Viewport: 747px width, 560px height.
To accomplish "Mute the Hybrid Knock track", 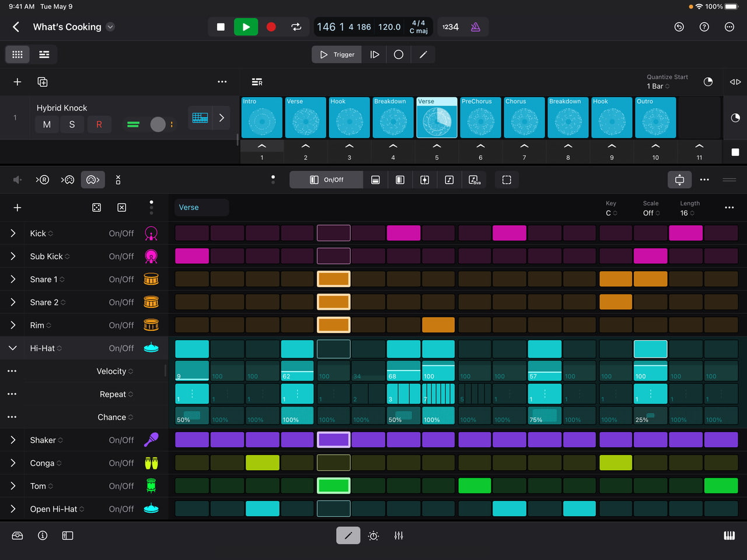I will 47,124.
